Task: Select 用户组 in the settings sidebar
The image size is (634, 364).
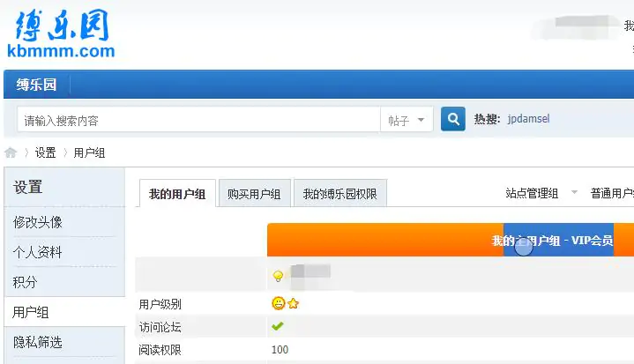Action: click(31, 312)
